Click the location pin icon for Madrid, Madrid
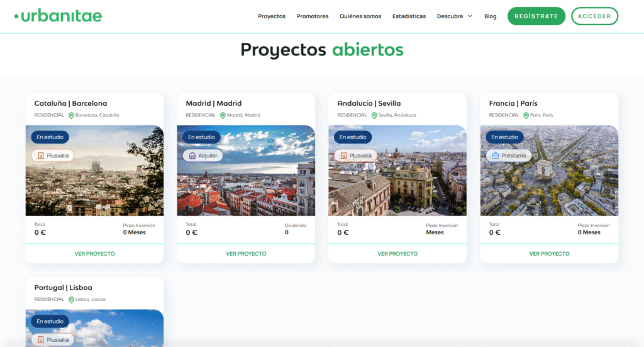The width and height of the screenshot is (644, 347). coord(223,115)
